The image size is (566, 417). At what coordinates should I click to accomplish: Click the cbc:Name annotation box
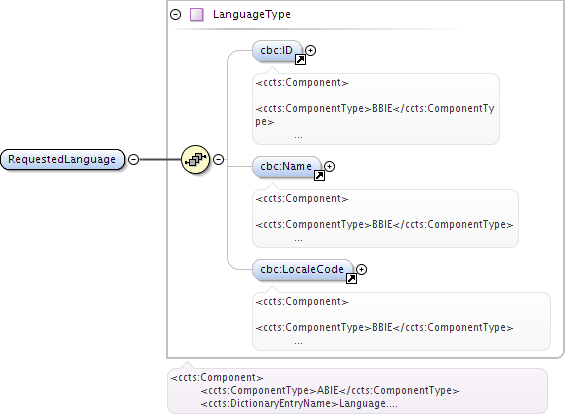(385, 218)
